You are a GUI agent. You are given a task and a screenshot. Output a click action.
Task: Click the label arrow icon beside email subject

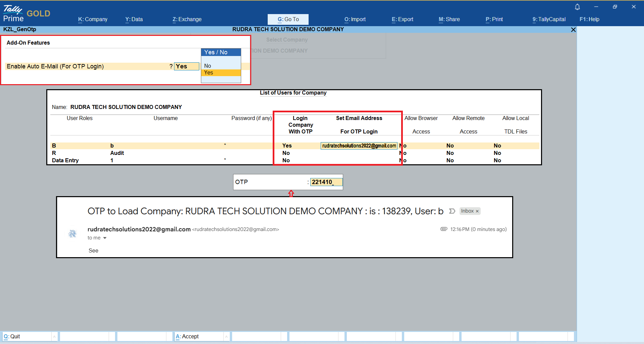tap(452, 211)
